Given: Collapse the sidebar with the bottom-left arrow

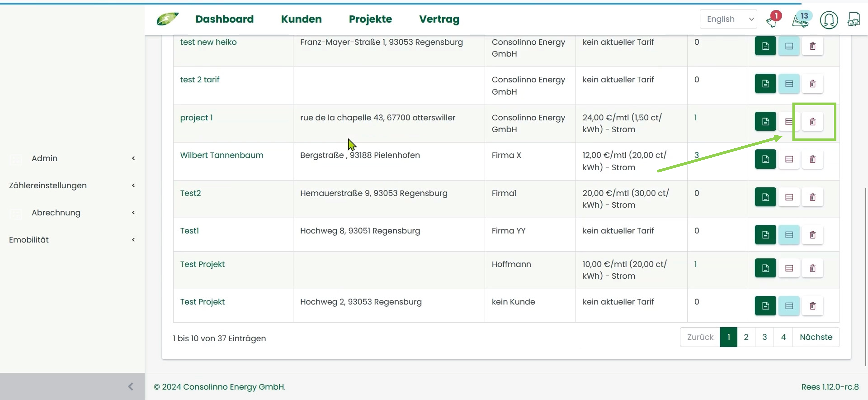Looking at the screenshot, I should 131,386.
